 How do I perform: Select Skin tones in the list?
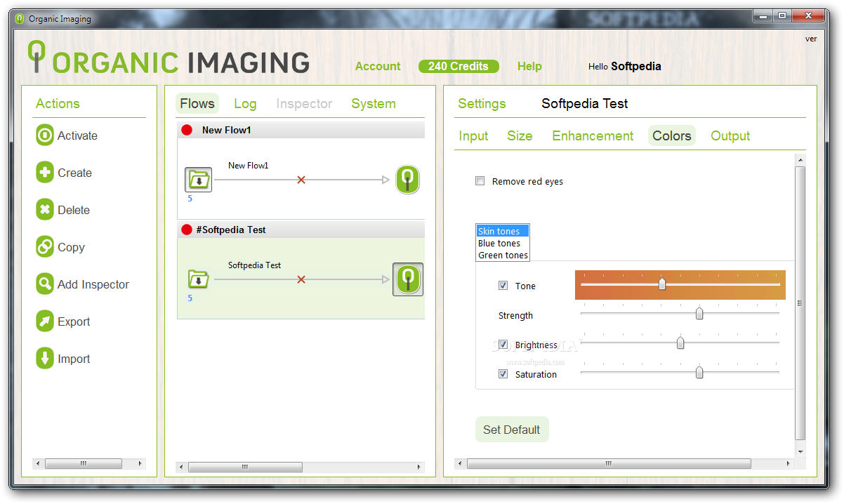tap(502, 231)
